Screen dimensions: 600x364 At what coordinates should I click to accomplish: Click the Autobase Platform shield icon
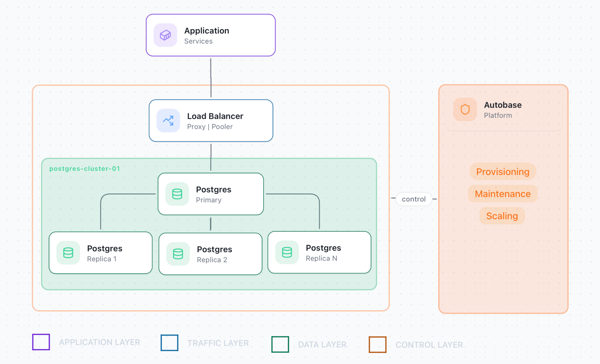pos(465,110)
